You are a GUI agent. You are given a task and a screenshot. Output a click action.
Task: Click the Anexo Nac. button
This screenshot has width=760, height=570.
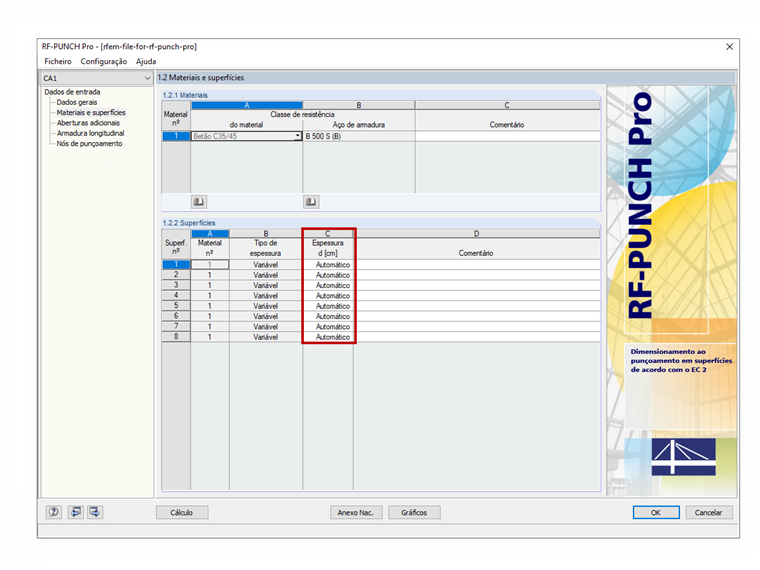click(x=356, y=512)
